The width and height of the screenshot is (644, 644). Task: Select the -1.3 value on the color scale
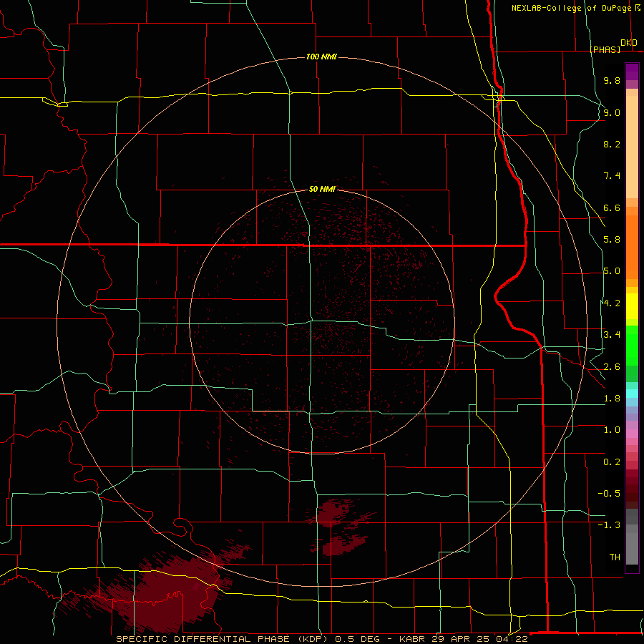click(609, 525)
